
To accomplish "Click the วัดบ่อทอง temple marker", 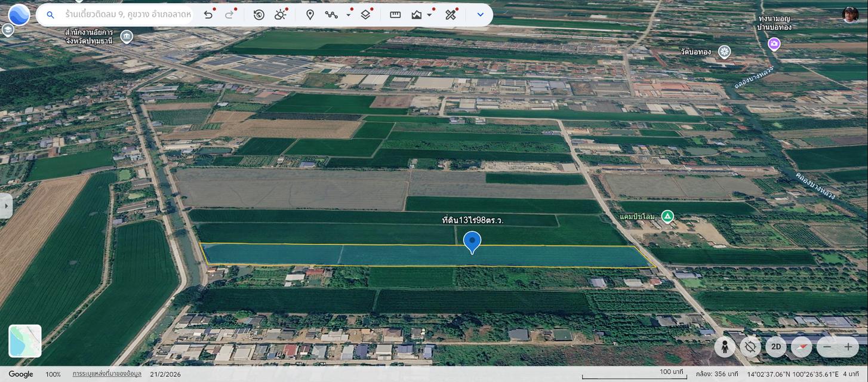I will (724, 52).
